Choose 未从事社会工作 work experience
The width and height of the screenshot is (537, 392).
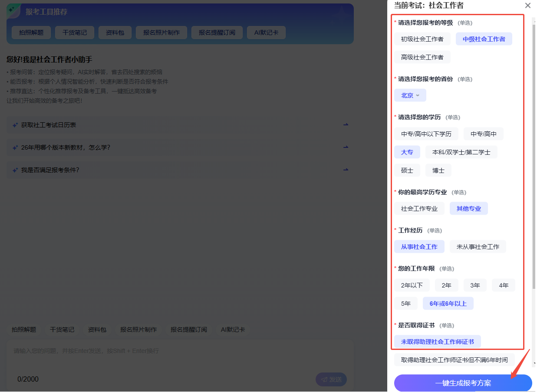click(478, 247)
